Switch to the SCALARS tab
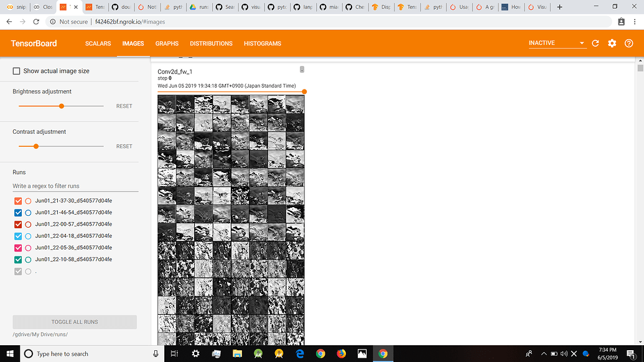644x362 pixels. pyautogui.click(x=98, y=44)
